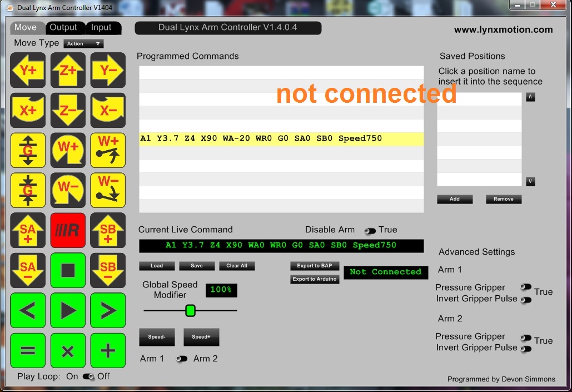Step back with the green < button
The width and height of the screenshot is (572, 392).
coord(28,310)
